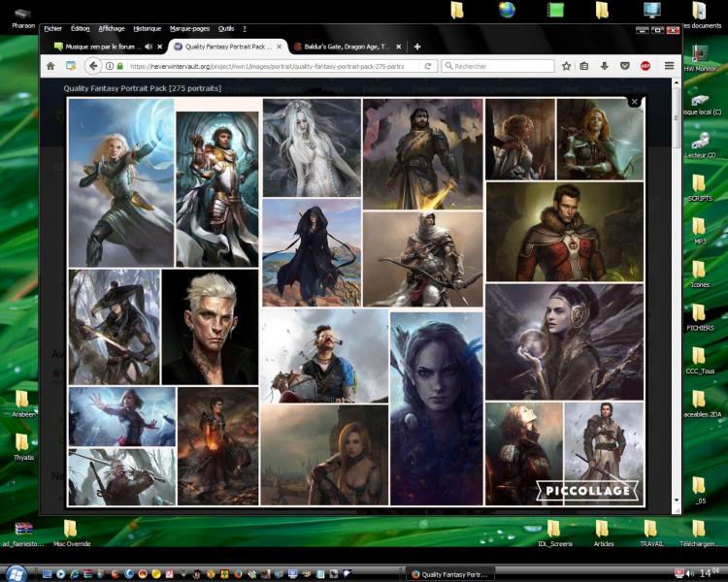Click the page's vertical scrollbar down arrow

[x=677, y=500]
